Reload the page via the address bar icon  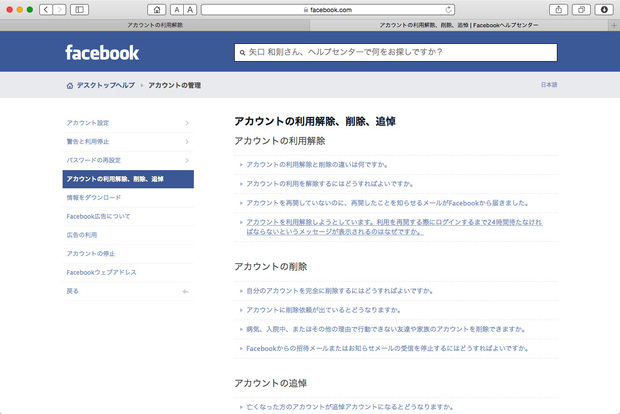coord(446,9)
